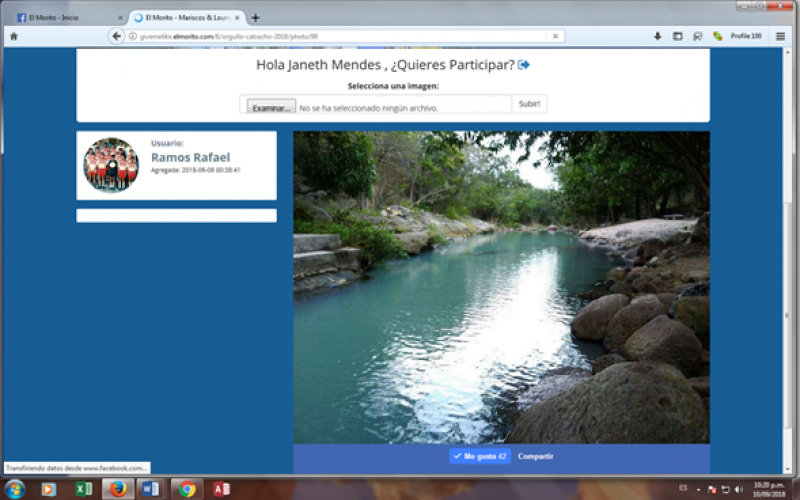Click the Subir! upload button

coord(529,104)
